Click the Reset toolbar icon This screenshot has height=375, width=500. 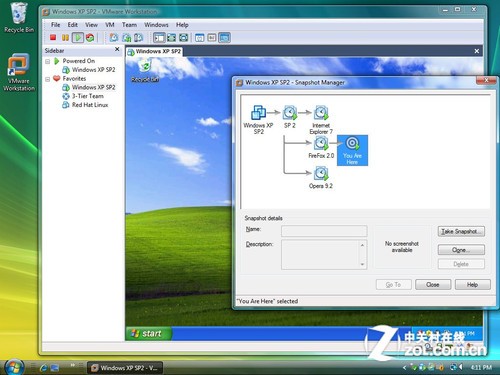[x=90, y=37]
